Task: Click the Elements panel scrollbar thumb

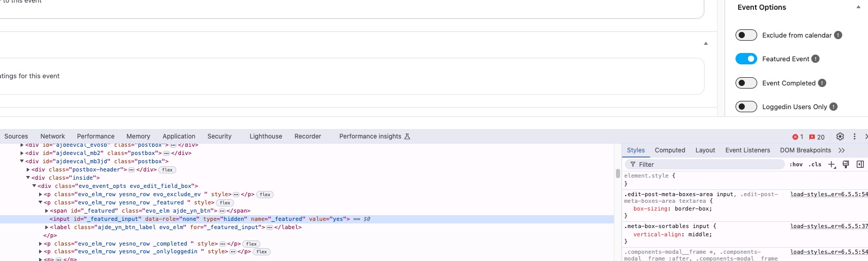Action: point(617,173)
